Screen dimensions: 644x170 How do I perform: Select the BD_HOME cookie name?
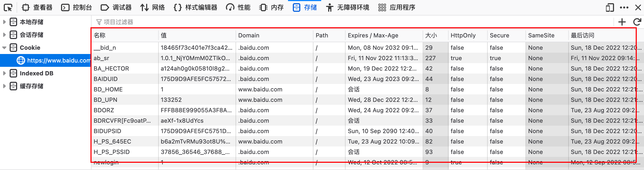[108, 89]
